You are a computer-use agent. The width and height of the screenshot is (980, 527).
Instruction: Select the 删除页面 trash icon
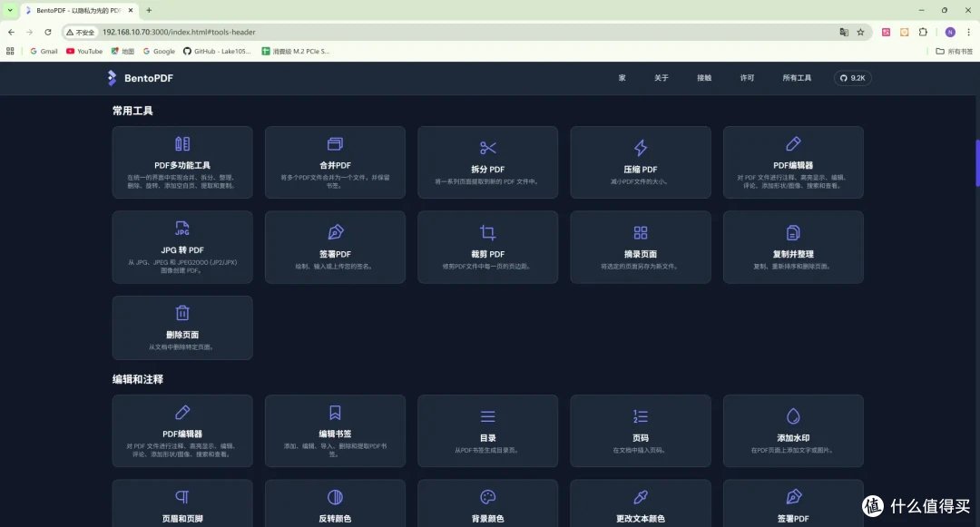[182, 313]
